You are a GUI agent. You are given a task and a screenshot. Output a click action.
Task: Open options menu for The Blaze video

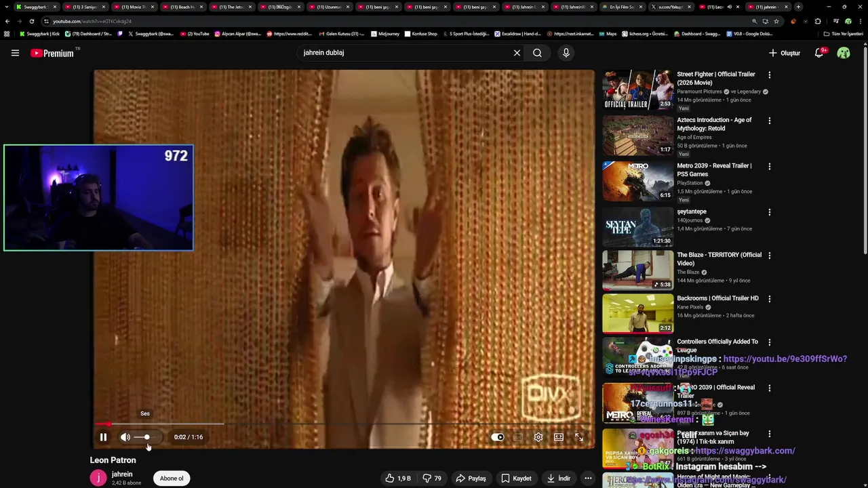click(x=769, y=256)
